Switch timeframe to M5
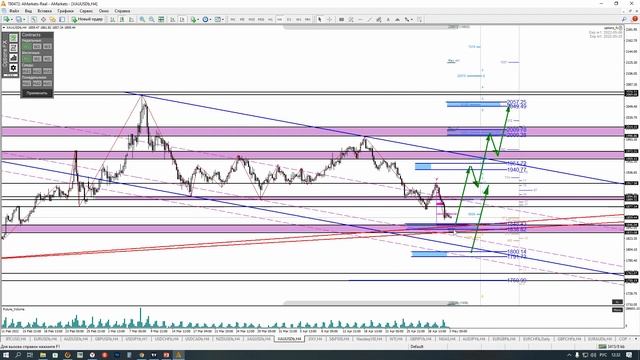The height and width of the screenshot is (360, 640). (x=242, y=19)
